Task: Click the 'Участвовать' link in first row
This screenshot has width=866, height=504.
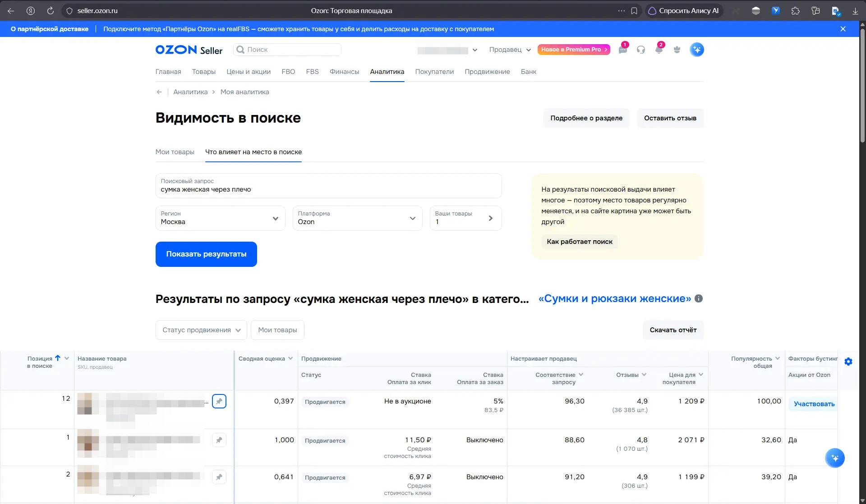Action: (814, 404)
